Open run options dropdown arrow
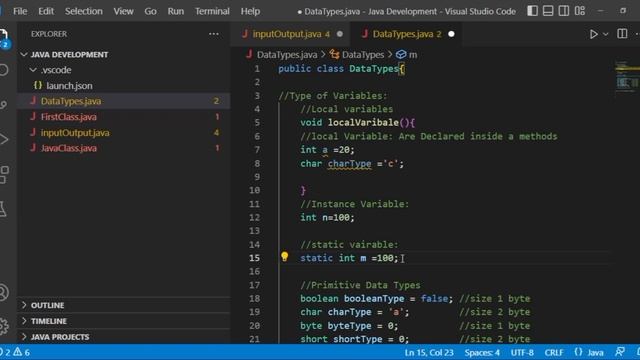Screen dimensions: 640x360 pos(606,34)
